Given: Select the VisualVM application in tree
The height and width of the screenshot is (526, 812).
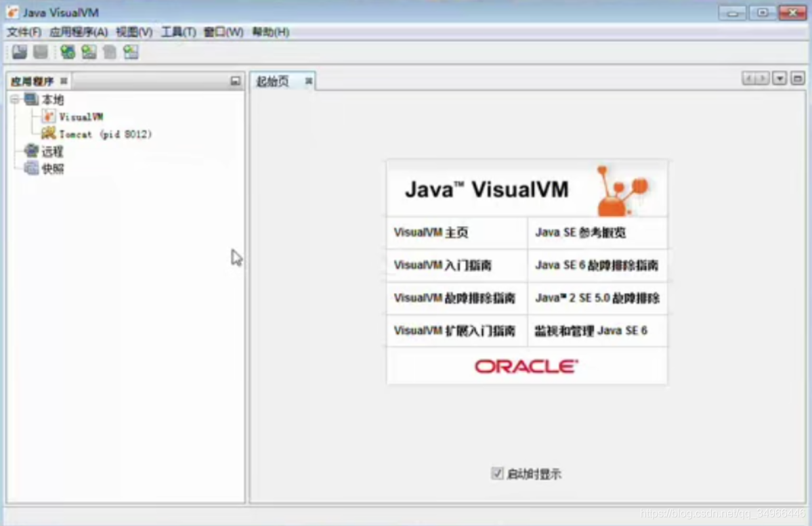Looking at the screenshot, I should [81, 117].
